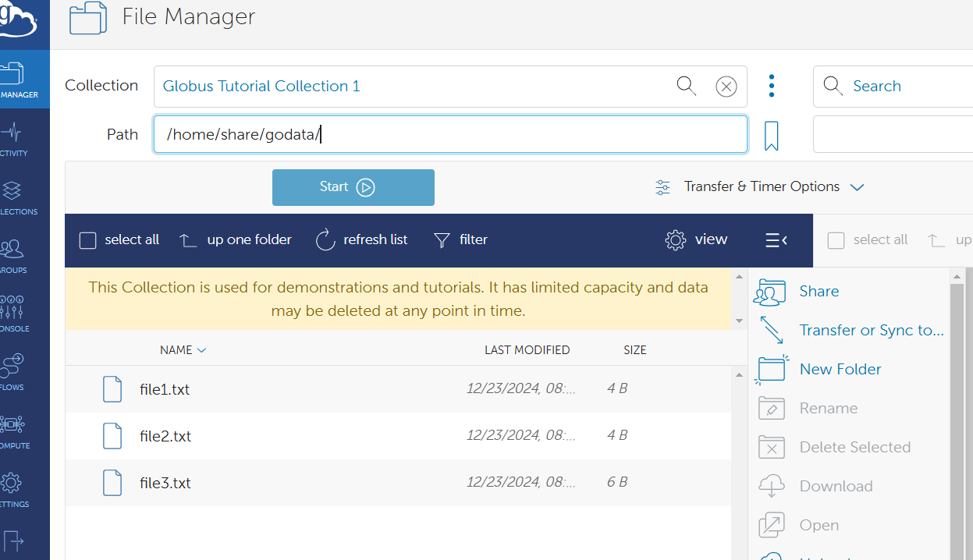This screenshot has width=973, height=560.
Task: Click the magnifier icon in Collection field
Action: [x=686, y=86]
